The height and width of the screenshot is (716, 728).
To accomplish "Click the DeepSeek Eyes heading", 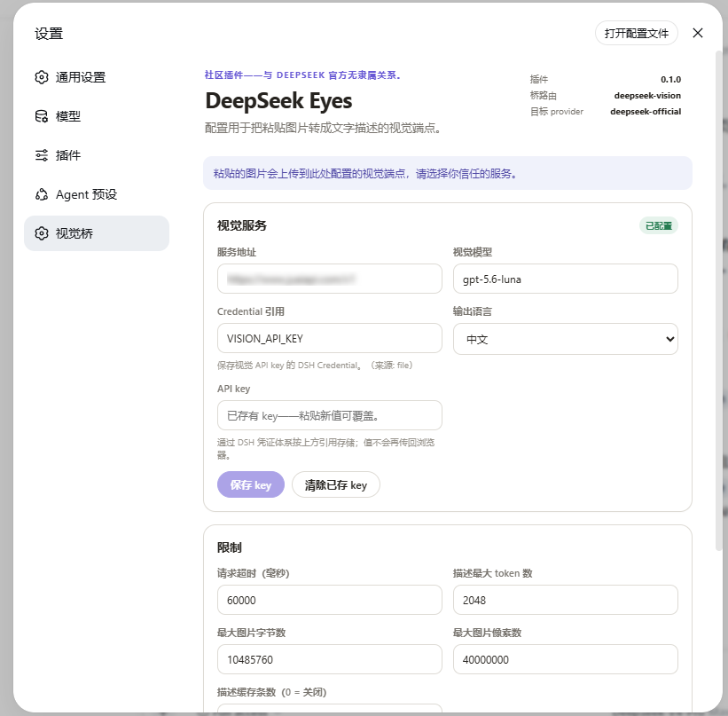I will (278, 101).
